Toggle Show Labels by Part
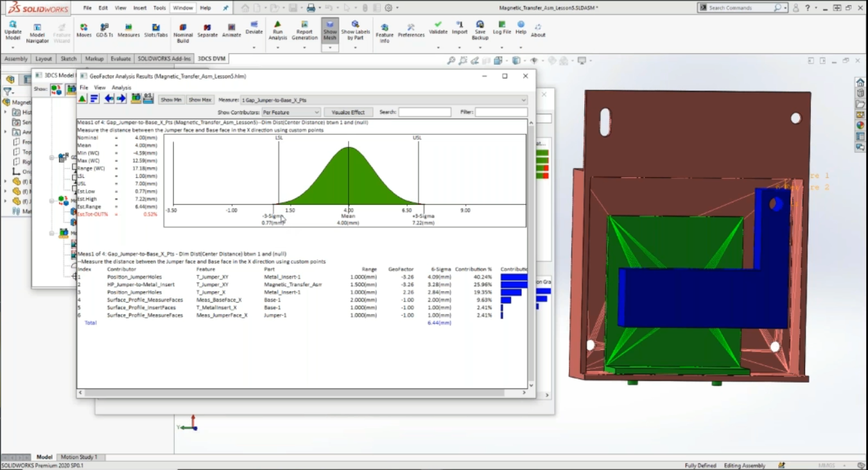This screenshot has width=868, height=470. tap(355, 30)
